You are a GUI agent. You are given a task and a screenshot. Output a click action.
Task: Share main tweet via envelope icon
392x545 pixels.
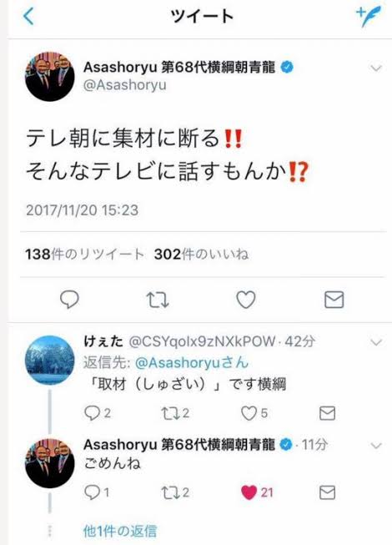(334, 300)
